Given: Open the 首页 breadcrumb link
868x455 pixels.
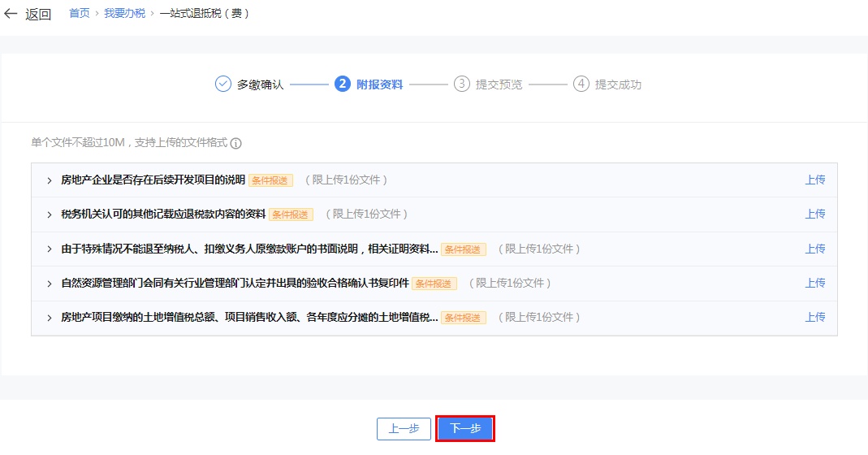Looking at the screenshot, I should (80, 14).
